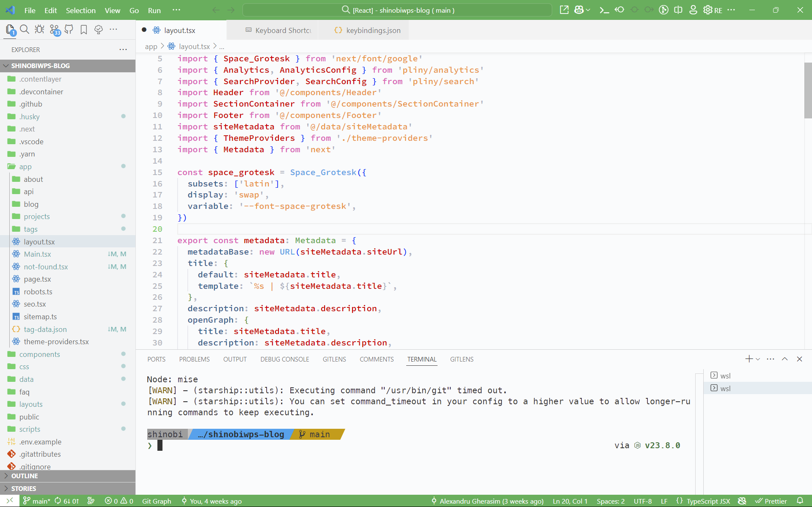Image resolution: width=812 pixels, height=507 pixels.
Task: Open the Run and Debug bug icon
Action: coord(39,30)
